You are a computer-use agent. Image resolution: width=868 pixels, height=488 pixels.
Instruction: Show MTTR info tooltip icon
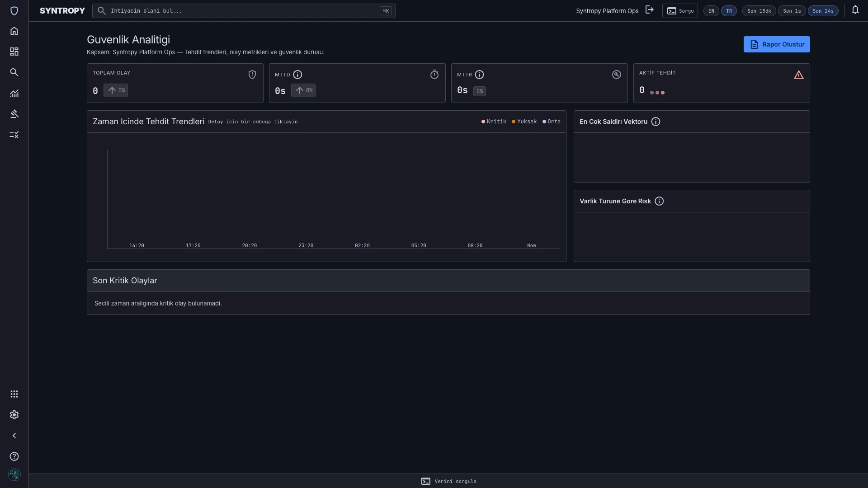[x=479, y=75]
